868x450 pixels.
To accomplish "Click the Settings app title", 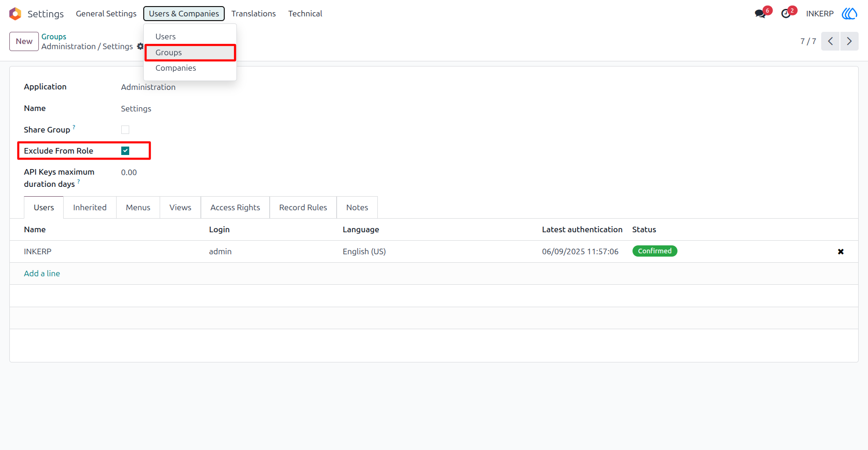I will tap(45, 14).
